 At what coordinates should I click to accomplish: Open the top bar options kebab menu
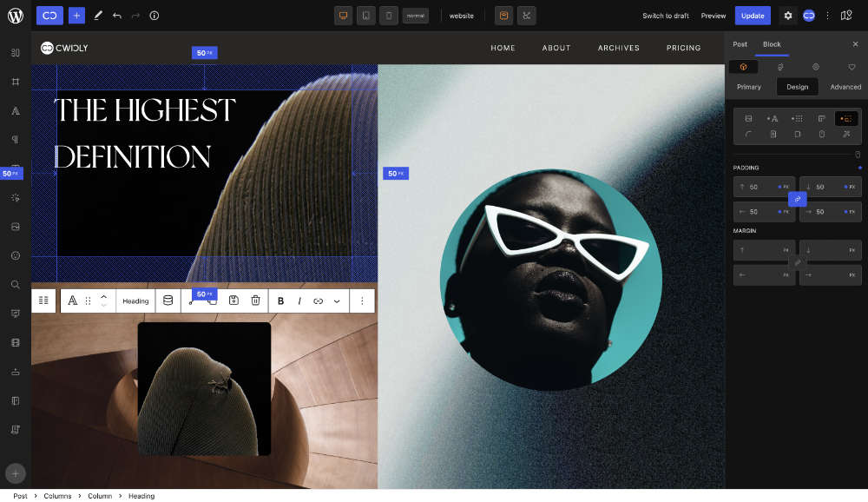pyautogui.click(x=827, y=16)
